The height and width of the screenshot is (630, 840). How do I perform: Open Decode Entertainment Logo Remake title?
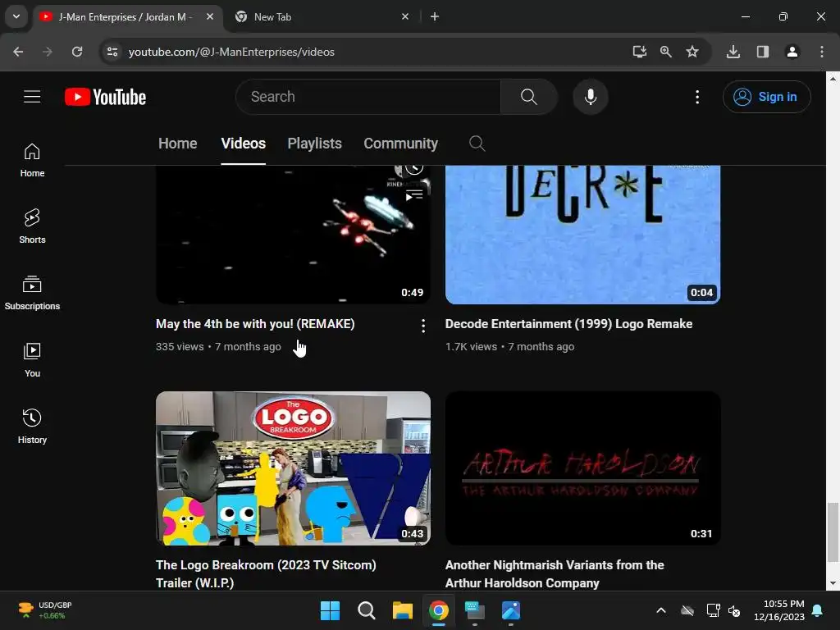[x=569, y=324]
